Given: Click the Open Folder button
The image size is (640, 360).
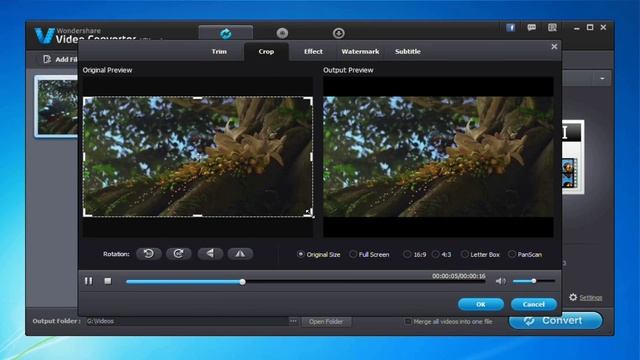Looking at the screenshot, I should click(326, 322).
